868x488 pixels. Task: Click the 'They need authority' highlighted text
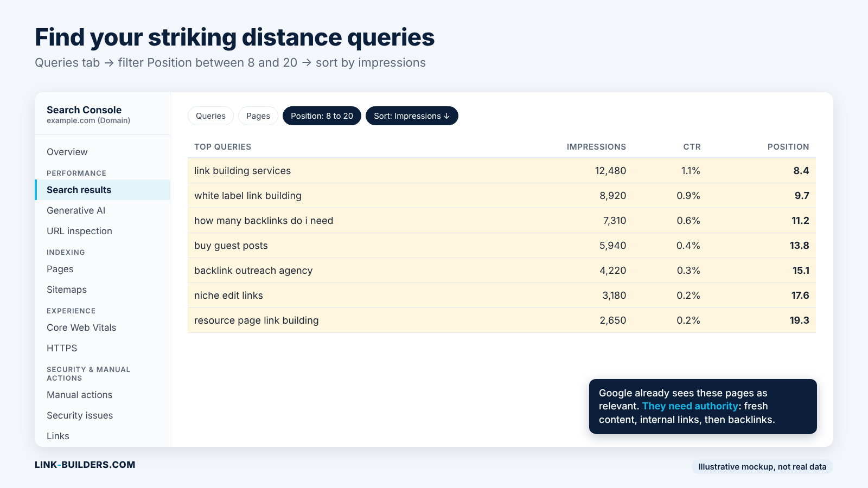pos(690,406)
